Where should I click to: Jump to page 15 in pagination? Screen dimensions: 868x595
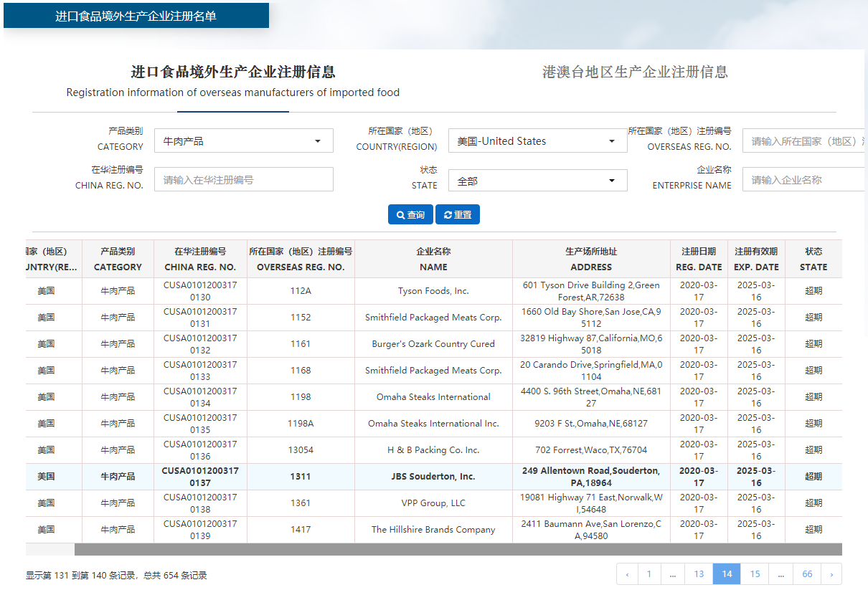[x=755, y=574]
